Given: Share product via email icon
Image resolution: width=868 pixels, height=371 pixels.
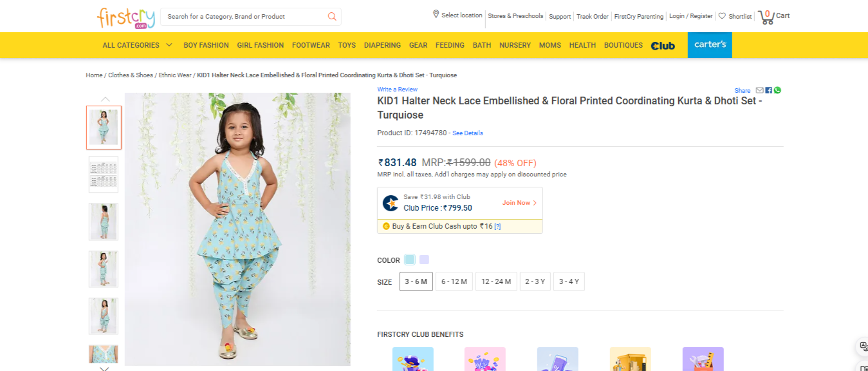Looking at the screenshot, I should (x=759, y=90).
